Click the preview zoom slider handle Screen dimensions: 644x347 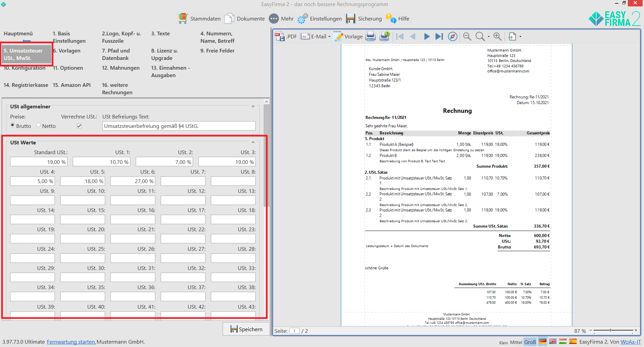[x=610, y=330]
